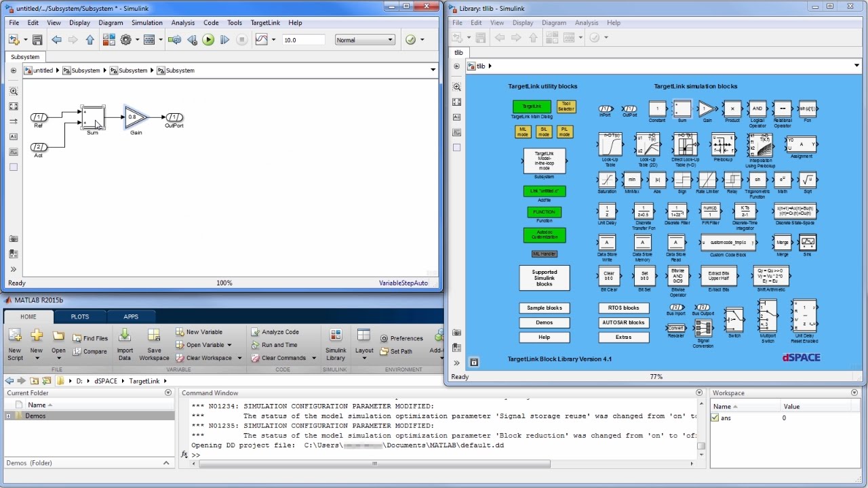Click Up to Parent arrow in Subsystem toolbar
The width and height of the screenshot is (868, 488).
click(90, 40)
